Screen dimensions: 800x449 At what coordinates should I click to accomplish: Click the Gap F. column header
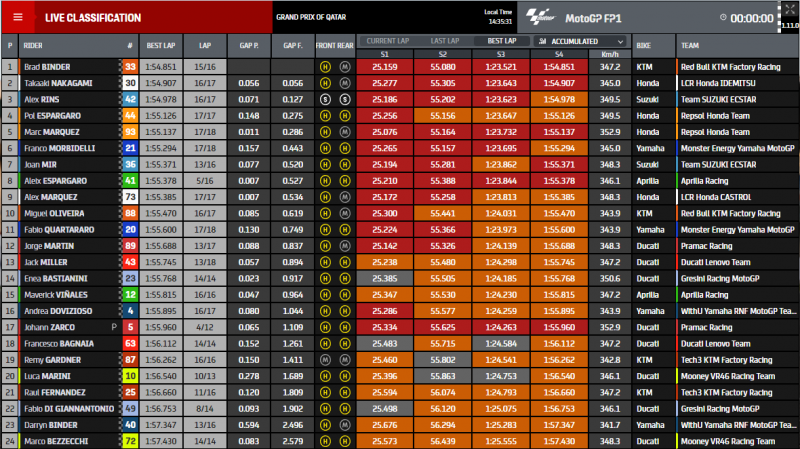293,45
